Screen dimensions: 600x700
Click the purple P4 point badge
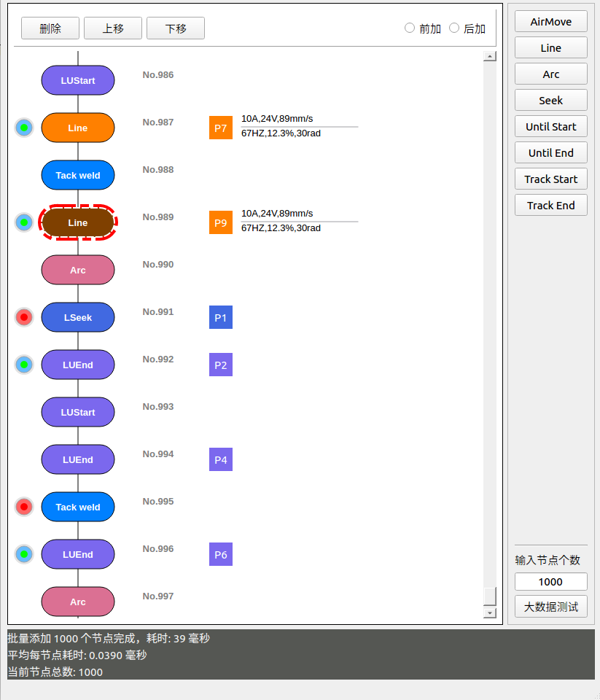tap(221, 459)
